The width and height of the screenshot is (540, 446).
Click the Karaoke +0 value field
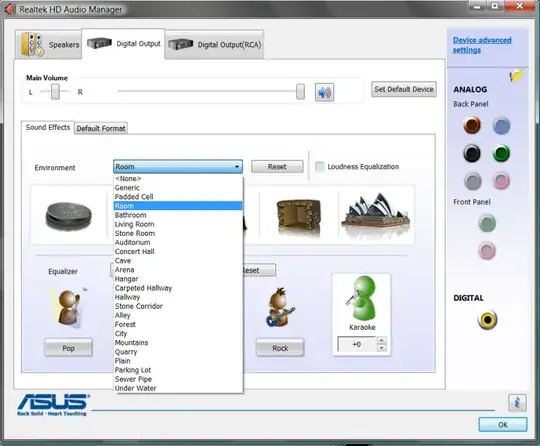(357, 344)
